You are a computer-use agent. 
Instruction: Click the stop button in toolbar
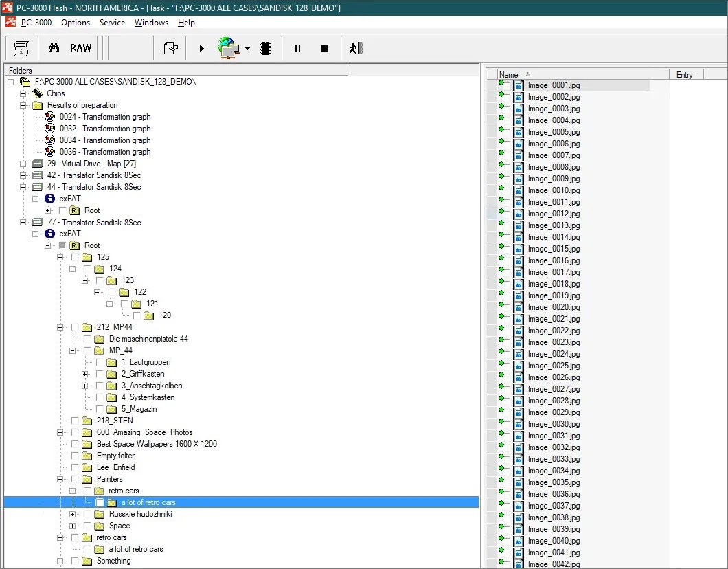pyautogui.click(x=325, y=48)
